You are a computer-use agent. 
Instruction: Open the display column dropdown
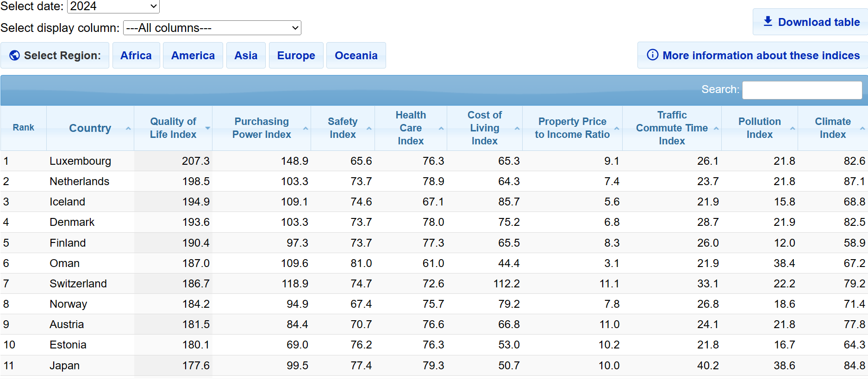(x=212, y=28)
